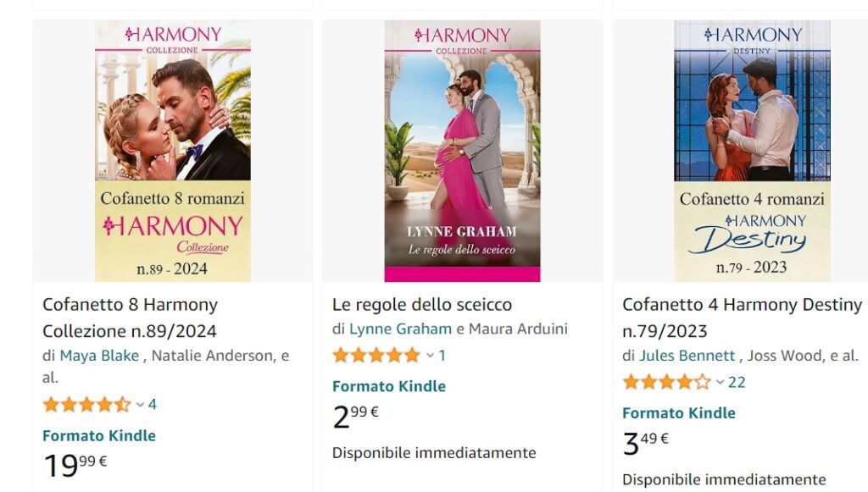The height and width of the screenshot is (492, 868).
Task: Select Formato Kindle for Harmony Destiny box set
Action: tap(679, 413)
